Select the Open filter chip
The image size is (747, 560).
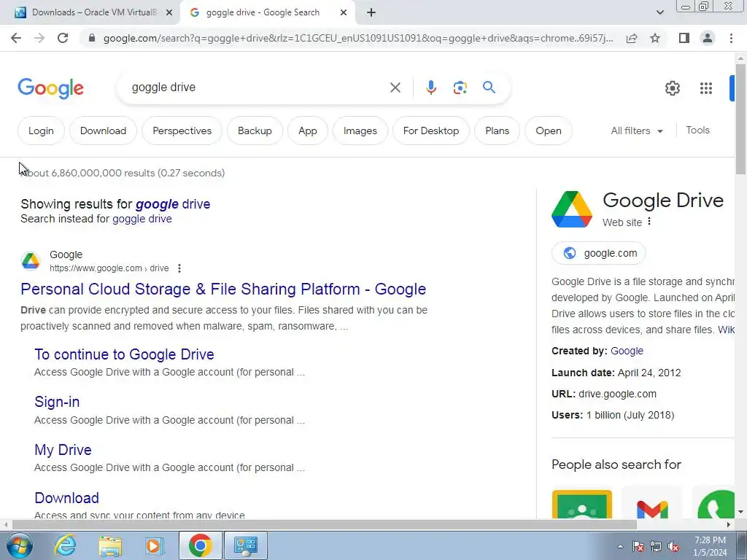pyautogui.click(x=549, y=131)
